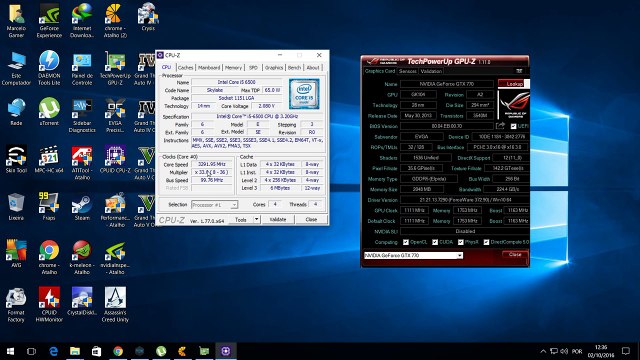Open Skin Tool desktop shortcut
The width and height of the screenshot is (640, 360).
[16, 159]
